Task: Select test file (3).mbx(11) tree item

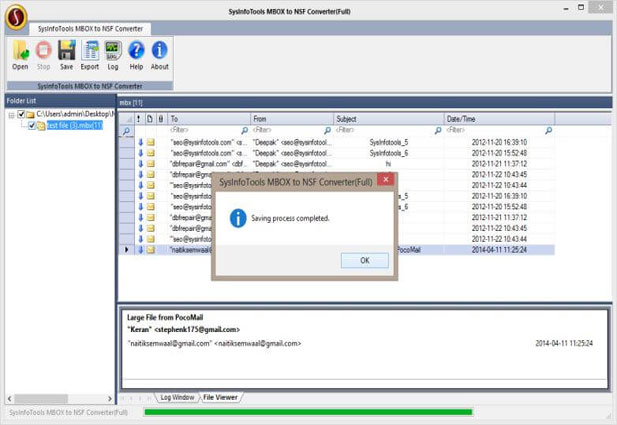Action: click(74, 126)
